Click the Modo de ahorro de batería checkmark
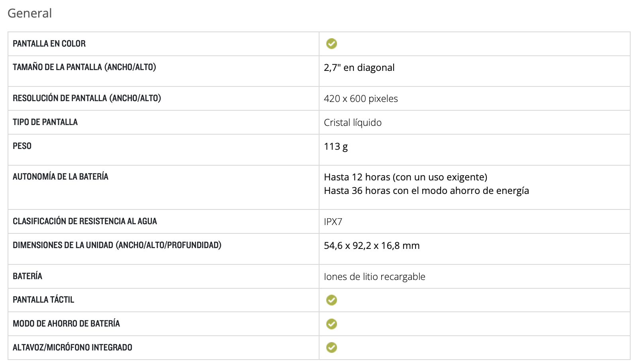Screen dimensions: 639x364 [331, 324]
